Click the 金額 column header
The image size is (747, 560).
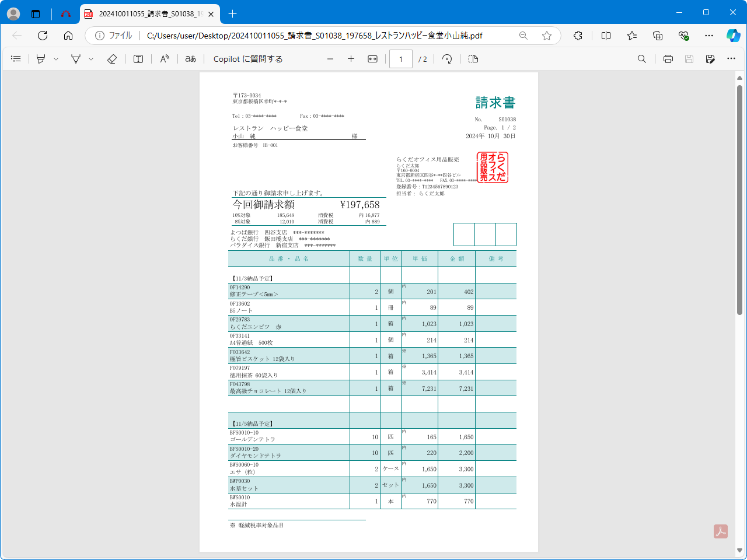(457, 258)
